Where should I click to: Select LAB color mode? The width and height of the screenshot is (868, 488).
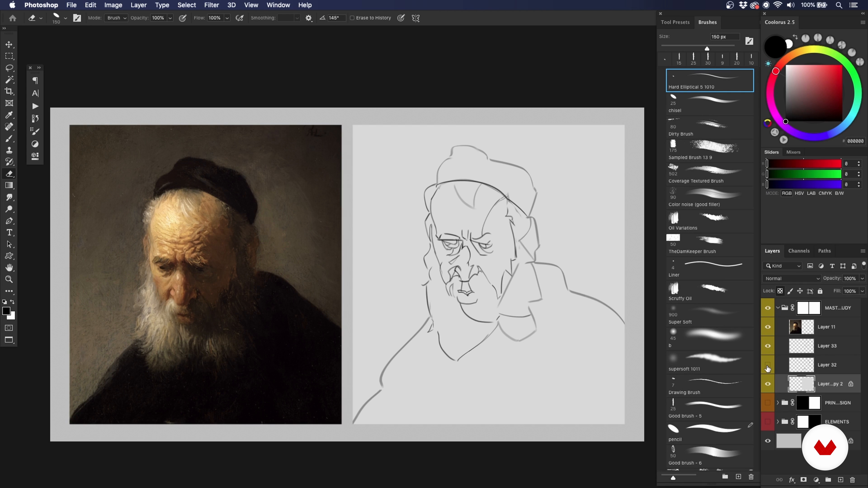coord(811,193)
